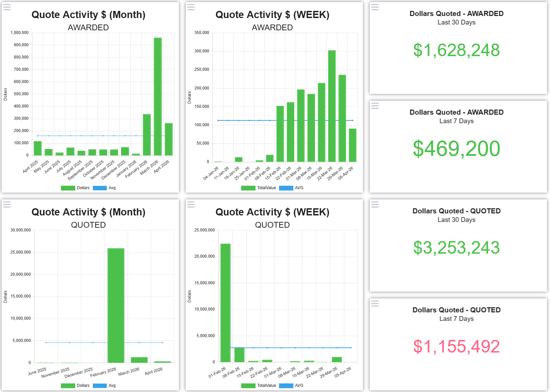Open the panel menu for AWARDED Last 30 Days
This screenshot has height=392, width=550.
point(375,7)
